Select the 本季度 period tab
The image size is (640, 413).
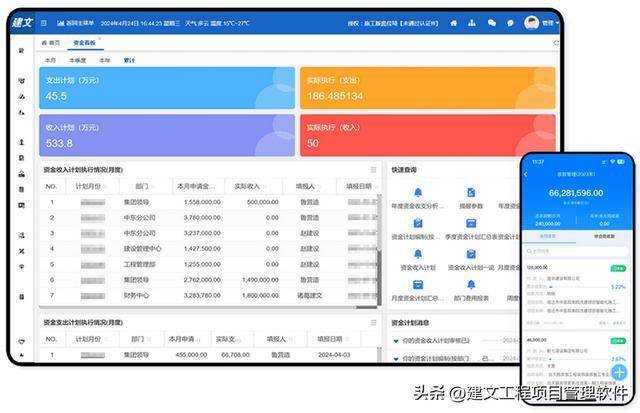pyautogui.click(x=77, y=60)
